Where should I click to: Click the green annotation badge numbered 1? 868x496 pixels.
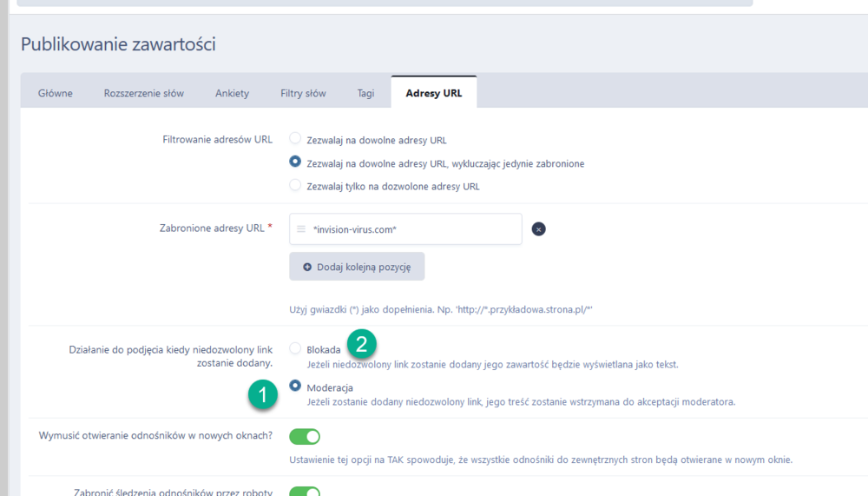tap(262, 395)
